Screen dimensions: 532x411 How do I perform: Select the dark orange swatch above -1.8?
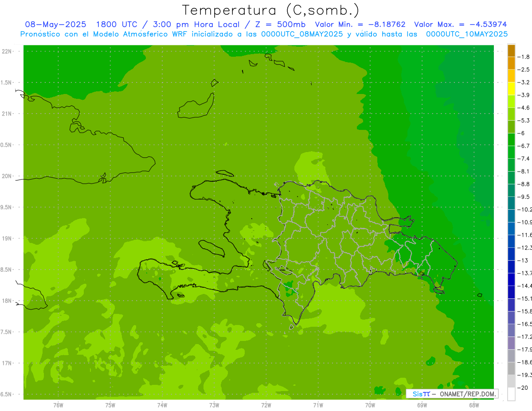(512, 51)
